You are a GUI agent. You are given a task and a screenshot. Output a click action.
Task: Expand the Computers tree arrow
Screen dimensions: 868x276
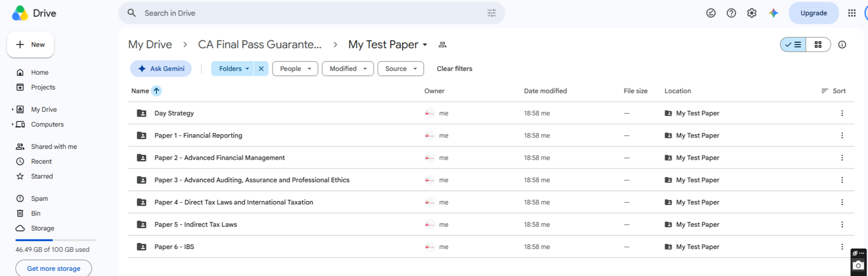(12, 124)
